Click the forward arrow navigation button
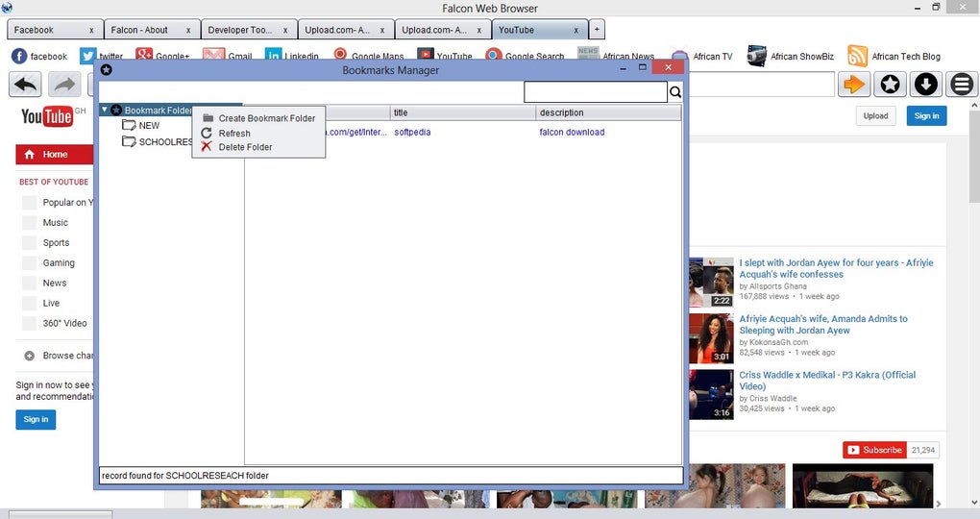This screenshot has width=980, height=519. tap(64, 85)
